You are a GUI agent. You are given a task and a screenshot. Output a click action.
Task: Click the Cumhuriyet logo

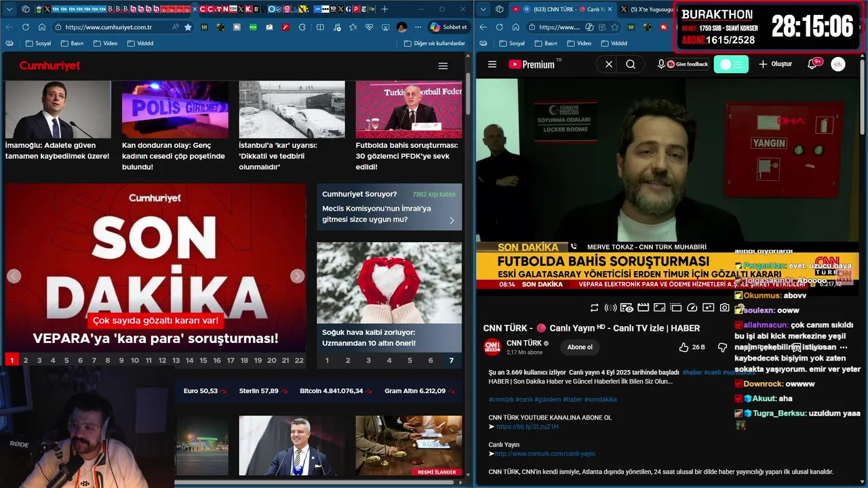(50, 66)
